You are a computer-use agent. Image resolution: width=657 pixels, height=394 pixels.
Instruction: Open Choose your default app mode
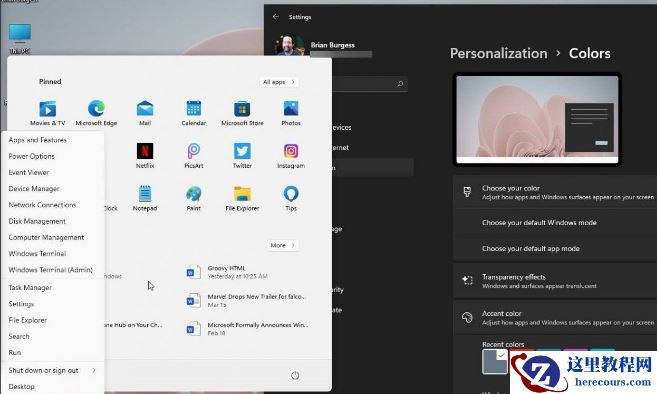[555, 249]
